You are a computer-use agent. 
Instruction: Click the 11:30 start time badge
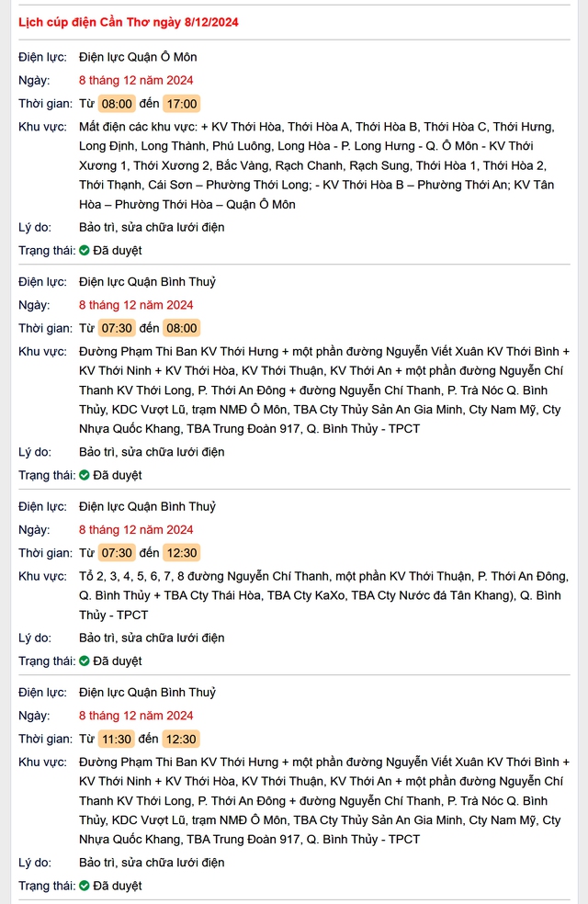click(117, 740)
